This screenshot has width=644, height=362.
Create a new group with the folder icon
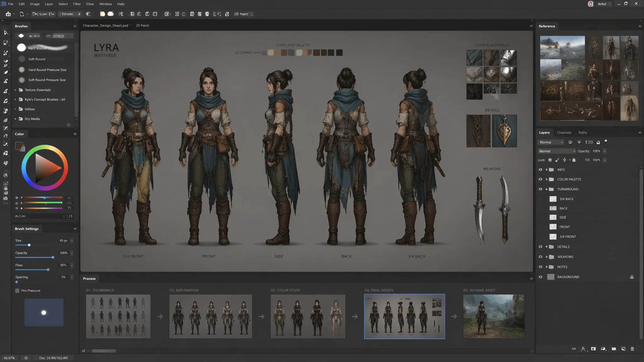(614, 349)
